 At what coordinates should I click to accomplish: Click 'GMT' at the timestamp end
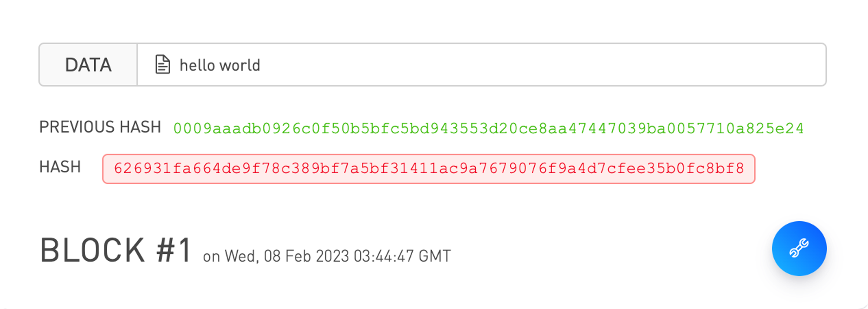(x=435, y=256)
